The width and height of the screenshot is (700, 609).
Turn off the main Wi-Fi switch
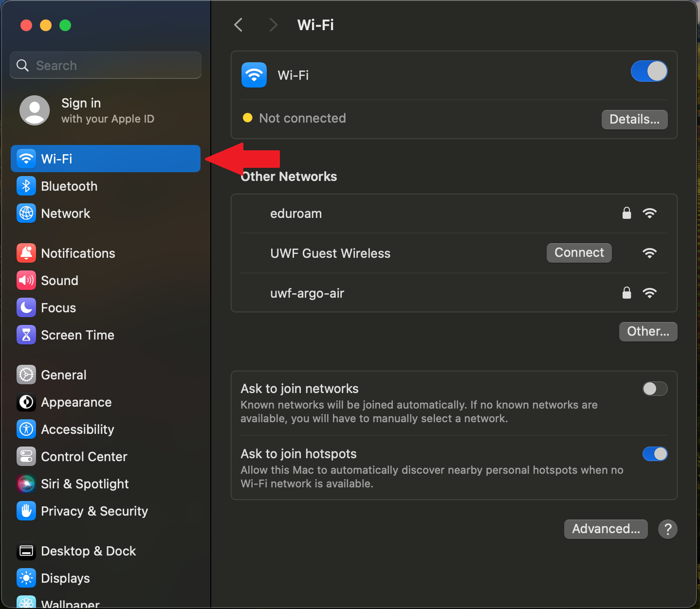[x=649, y=71]
